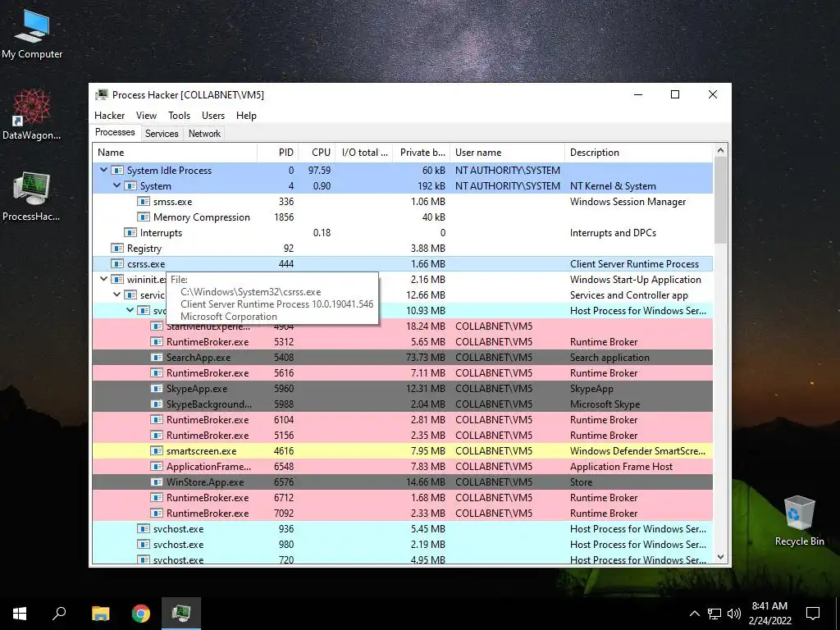Click the Process Hacker title bar icon
840x630 pixels.
tap(101, 95)
